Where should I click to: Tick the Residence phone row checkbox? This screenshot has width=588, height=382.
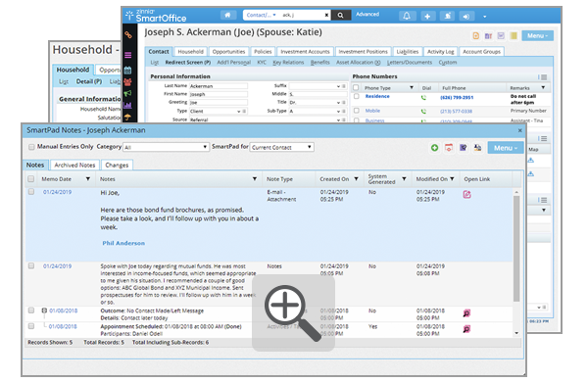[357, 96]
